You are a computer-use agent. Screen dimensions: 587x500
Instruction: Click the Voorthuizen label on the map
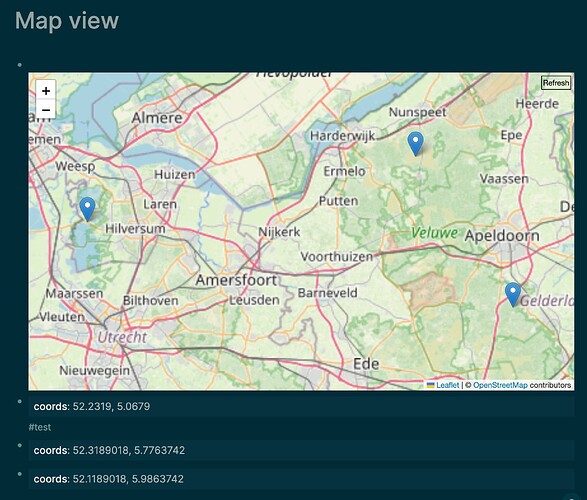pyautogui.click(x=337, y=257)
